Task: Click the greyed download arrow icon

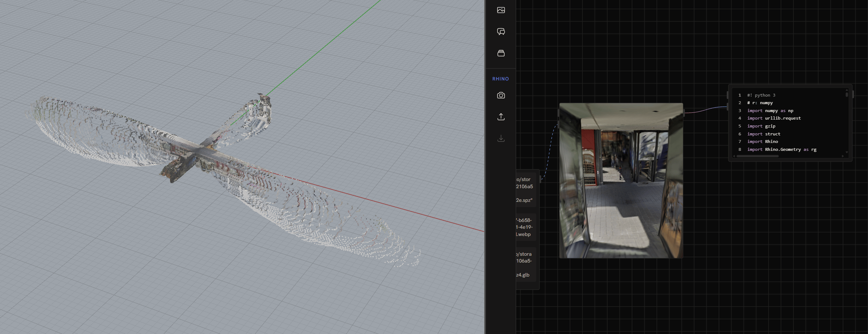Action: click(x=501, y=138)
